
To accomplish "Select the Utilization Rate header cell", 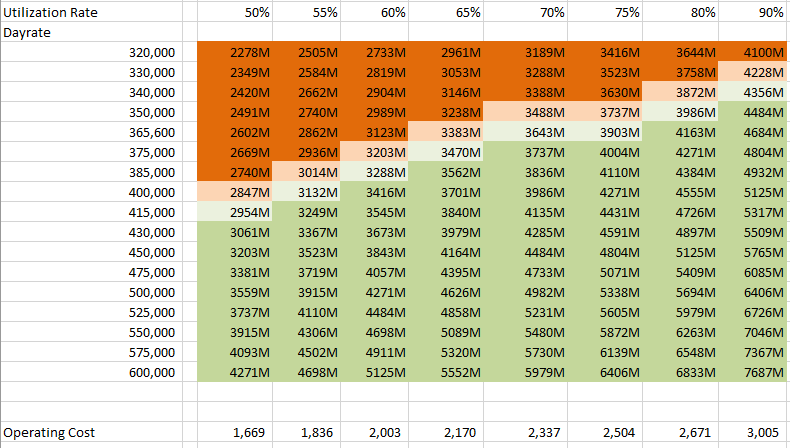I will click(92, 12).
